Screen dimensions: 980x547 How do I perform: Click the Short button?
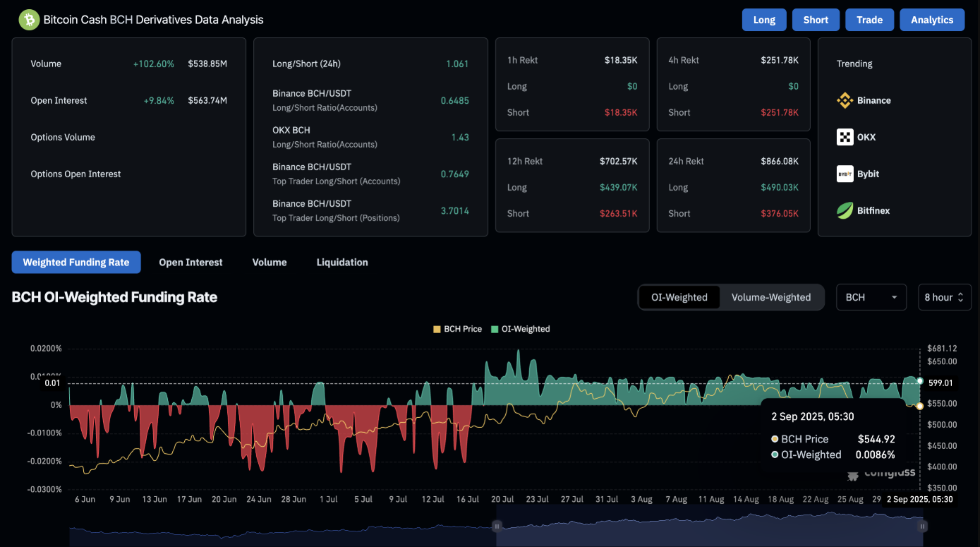point(816,20)
